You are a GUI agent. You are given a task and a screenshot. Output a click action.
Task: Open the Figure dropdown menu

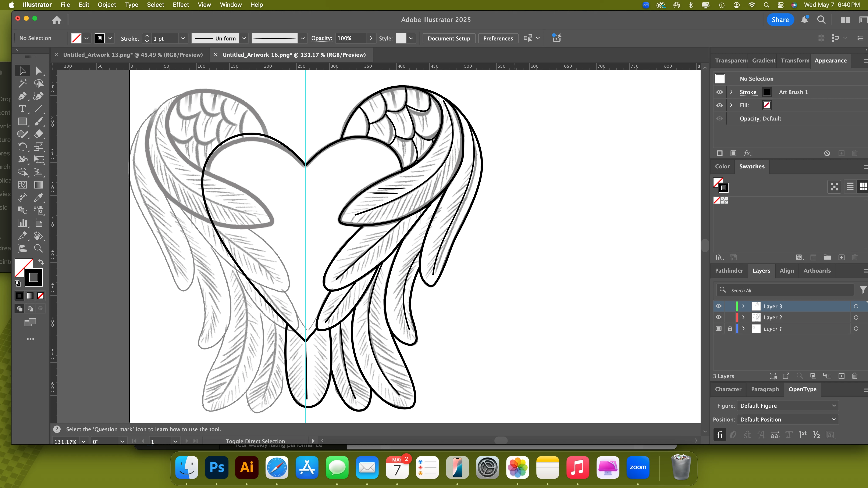point(787,406)
